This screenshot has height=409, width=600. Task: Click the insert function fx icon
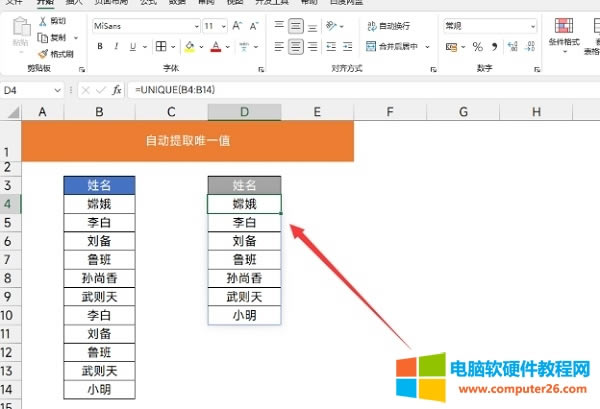pos(116,90)
